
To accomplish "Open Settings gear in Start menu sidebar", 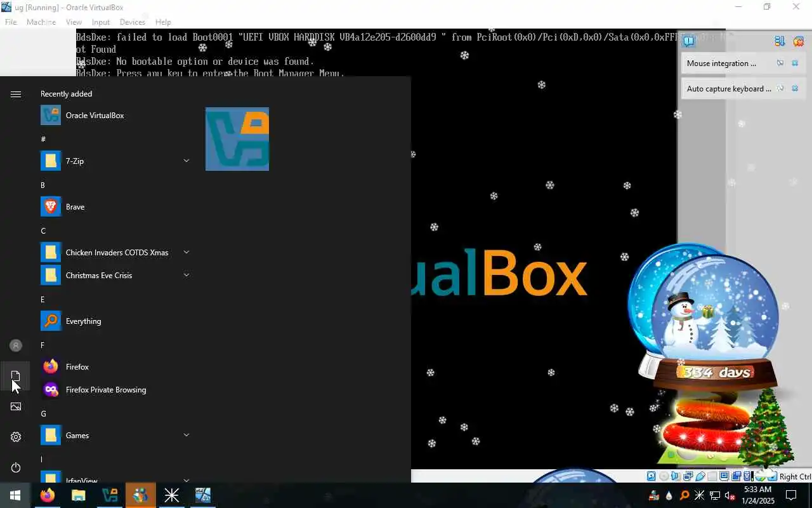I will [x=16, y=437].
